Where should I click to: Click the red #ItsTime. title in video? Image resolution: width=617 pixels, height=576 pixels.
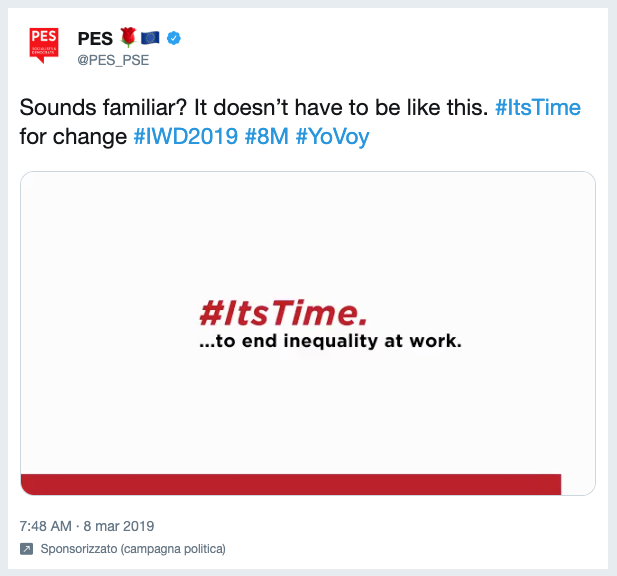point(283,313)
